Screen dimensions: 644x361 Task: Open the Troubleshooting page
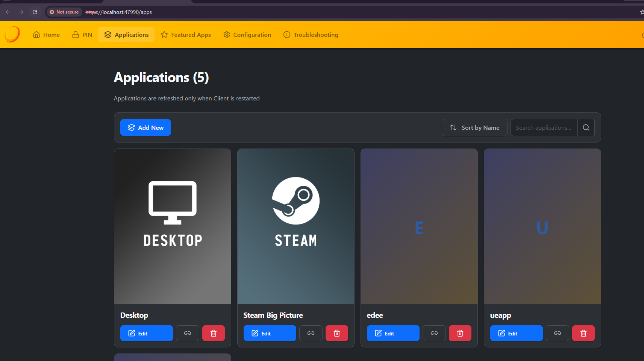pos(311,35)
